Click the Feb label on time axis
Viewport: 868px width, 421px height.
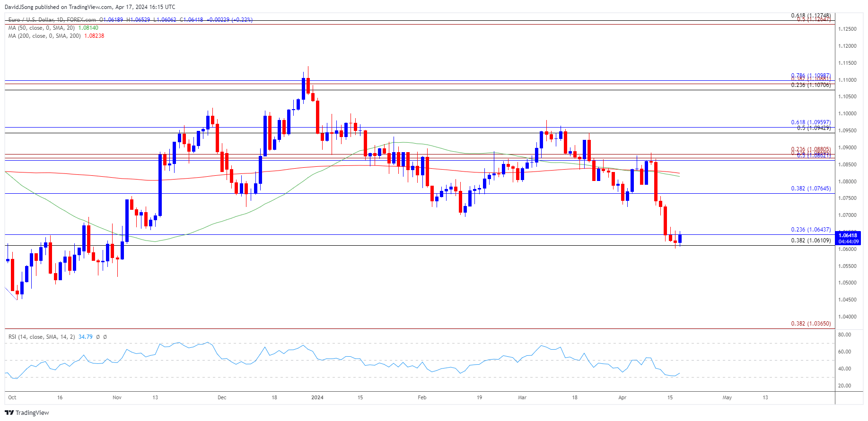(x=422, y=397)
